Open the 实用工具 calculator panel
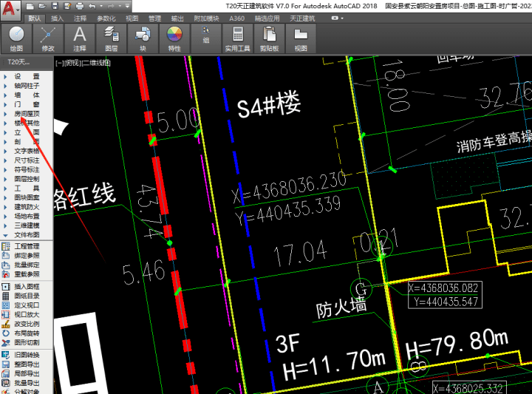Screen dimensions: 532x394 pos(237,38)
